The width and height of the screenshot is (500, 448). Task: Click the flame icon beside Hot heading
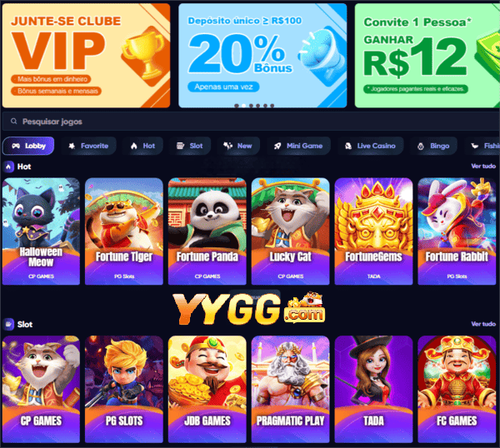pyautogui.click(x=8, y=167)
